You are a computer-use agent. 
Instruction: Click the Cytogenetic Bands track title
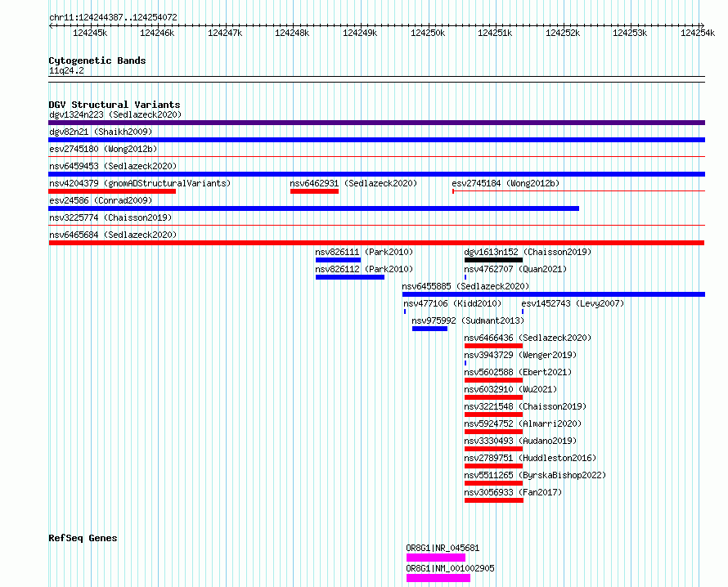97,60
